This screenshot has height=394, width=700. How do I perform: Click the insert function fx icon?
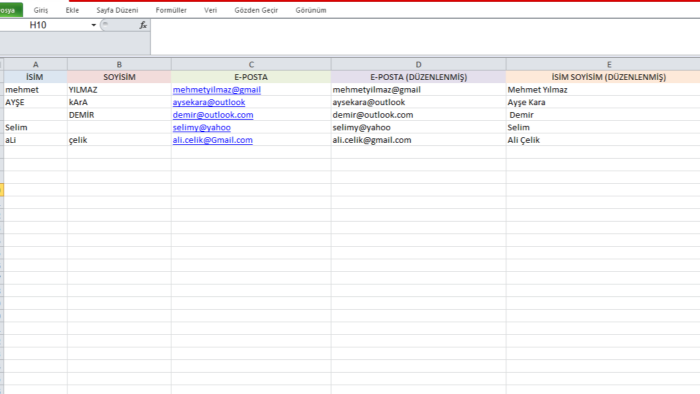click(x=143, y=25)
